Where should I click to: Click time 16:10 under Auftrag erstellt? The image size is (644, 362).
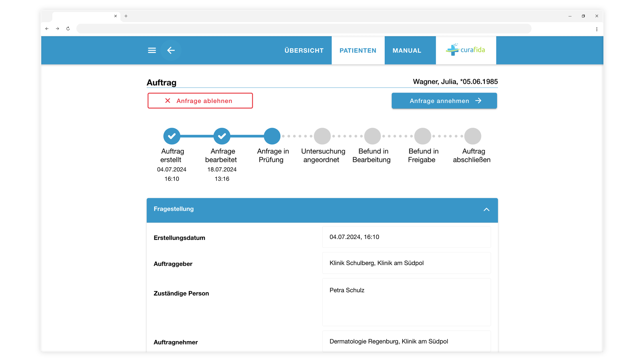point(172,179)
